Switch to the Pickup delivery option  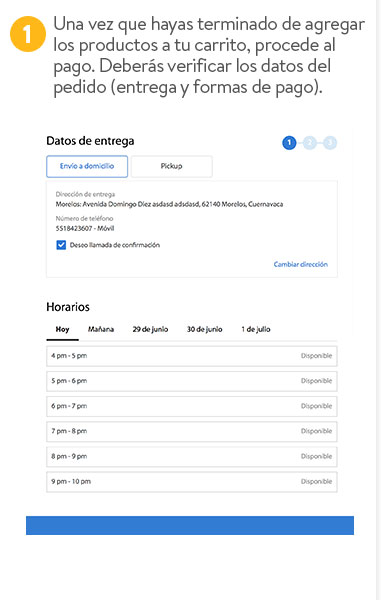click(x=171, y=166)
